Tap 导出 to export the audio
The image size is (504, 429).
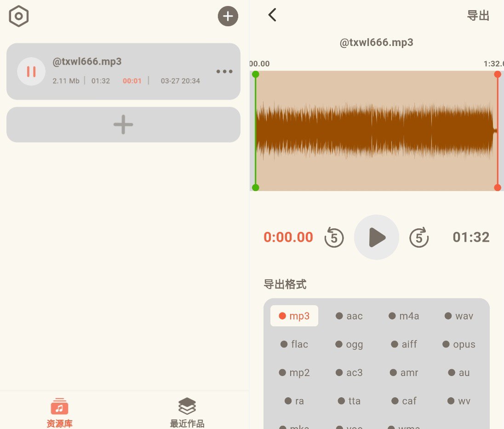[x=478, y=14]
